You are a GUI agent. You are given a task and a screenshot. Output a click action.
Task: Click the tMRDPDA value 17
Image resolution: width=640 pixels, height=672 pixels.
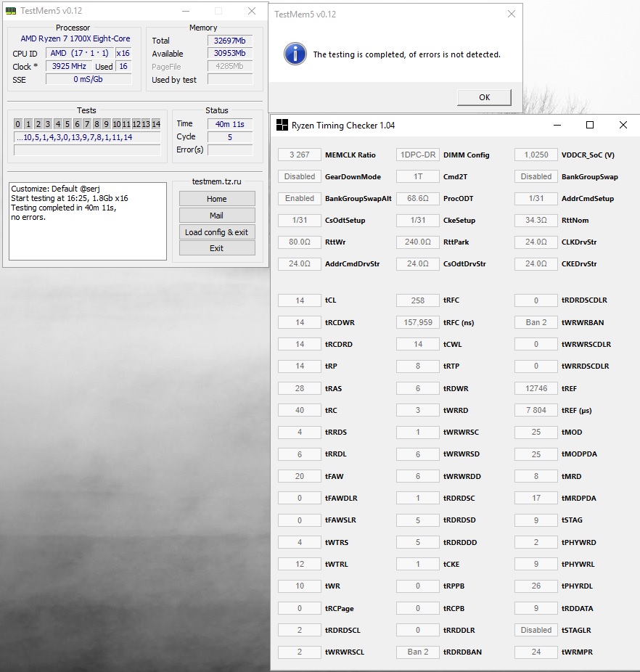tap(536, 498)
